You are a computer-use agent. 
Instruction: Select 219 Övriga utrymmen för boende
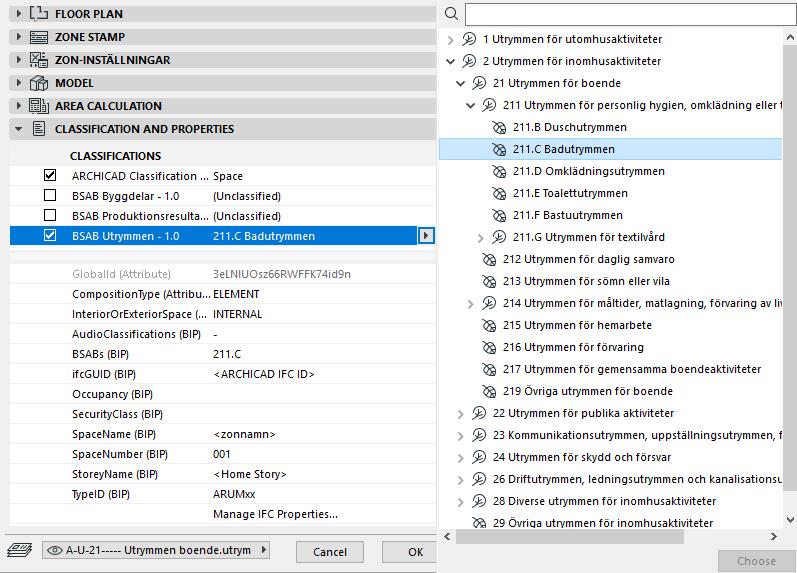[588, 391]
